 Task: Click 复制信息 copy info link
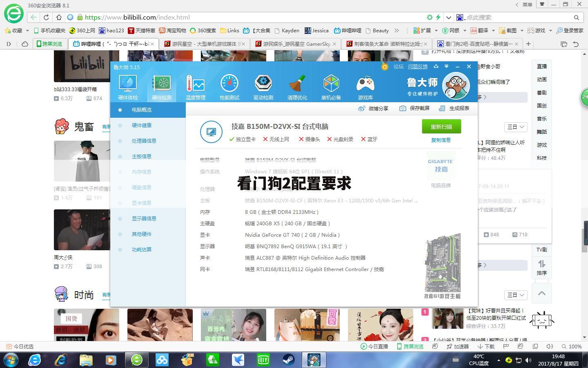(441, 140)
